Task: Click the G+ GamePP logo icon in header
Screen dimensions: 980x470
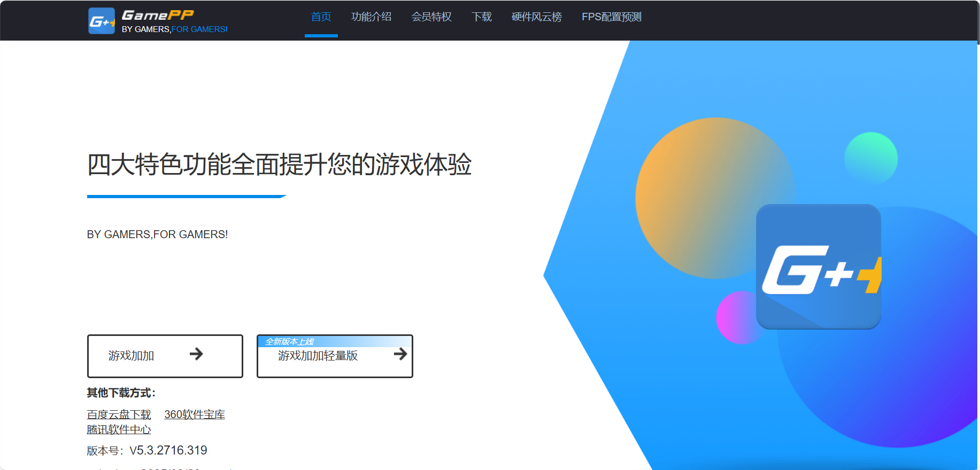Action: click(x=102, y=21)
